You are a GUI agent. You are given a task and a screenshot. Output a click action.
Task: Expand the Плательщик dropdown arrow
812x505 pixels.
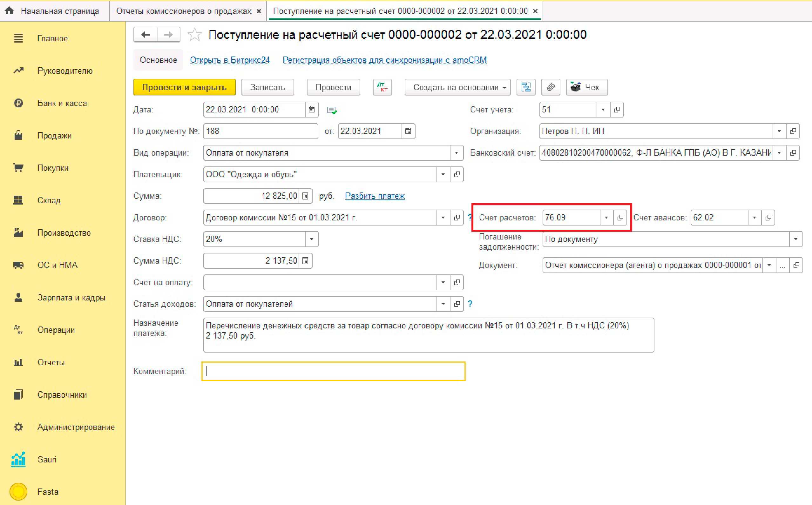(x=443, y=174)
